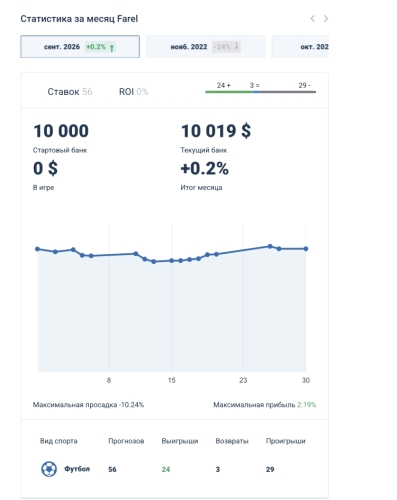Click the 24 + wins count above bar
Viewport: 397px width, 500px height.
click(224, 85)
